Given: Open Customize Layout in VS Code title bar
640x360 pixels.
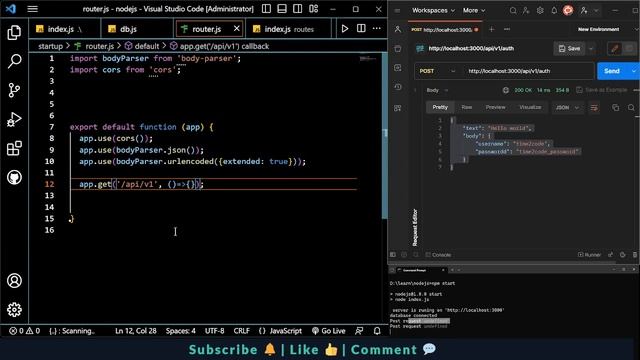Looking at the screenshot, I should (313, 9).
